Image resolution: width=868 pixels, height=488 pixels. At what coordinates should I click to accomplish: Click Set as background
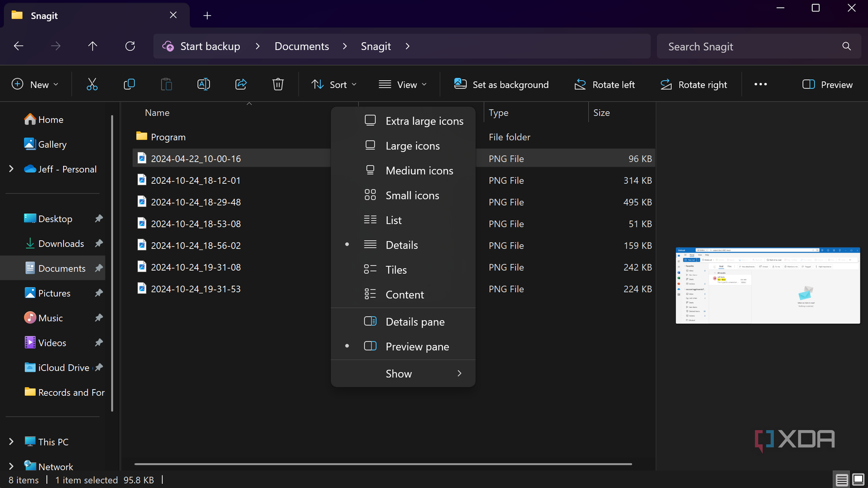pos(501,84)
